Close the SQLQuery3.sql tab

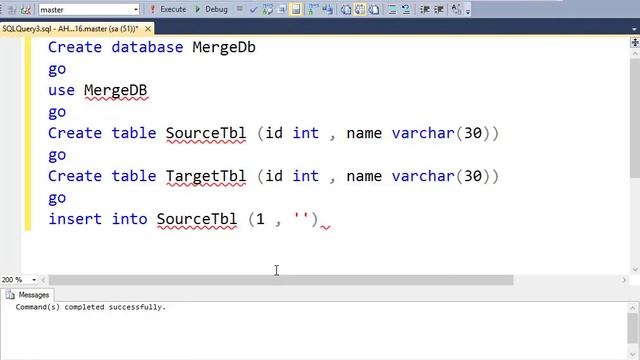point(148,29)
